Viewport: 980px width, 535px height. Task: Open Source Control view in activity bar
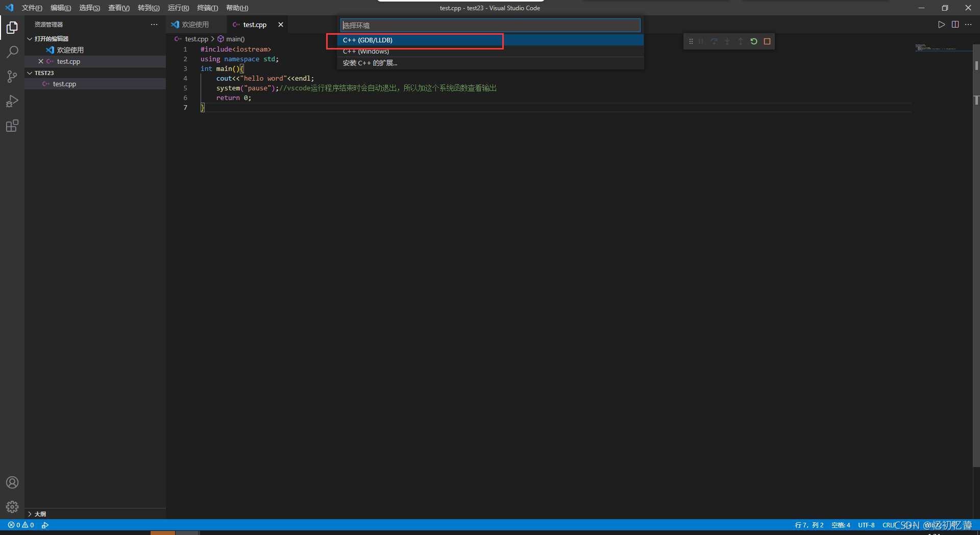12,77
